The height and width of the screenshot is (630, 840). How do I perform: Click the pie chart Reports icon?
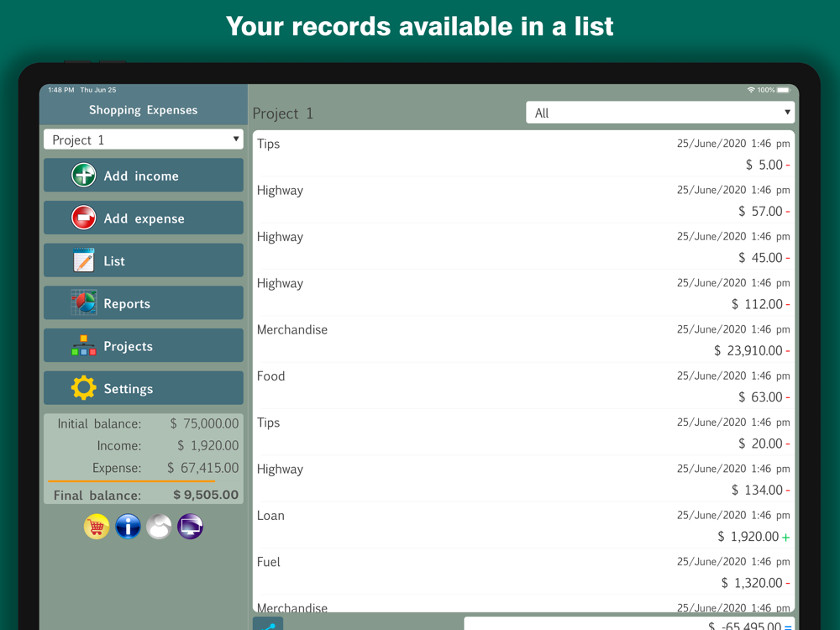tap(83, 302)
